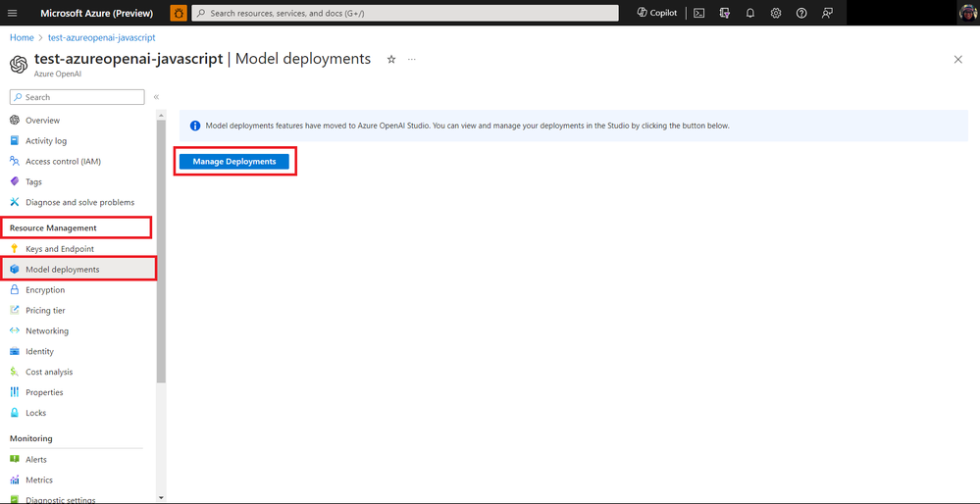Image resolution: width=980 pixels, height=504 pixels.
Task: Open Identity page
Action: (x=40, y=352)
